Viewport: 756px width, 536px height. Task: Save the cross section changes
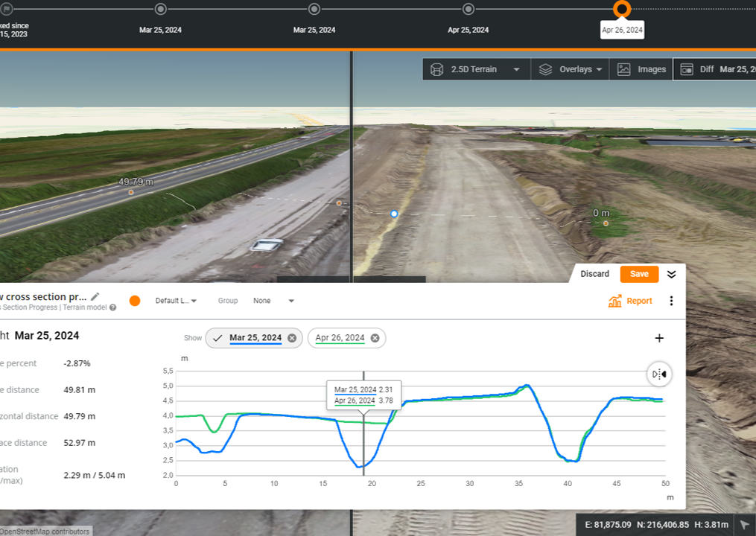(x=638, y=274)
